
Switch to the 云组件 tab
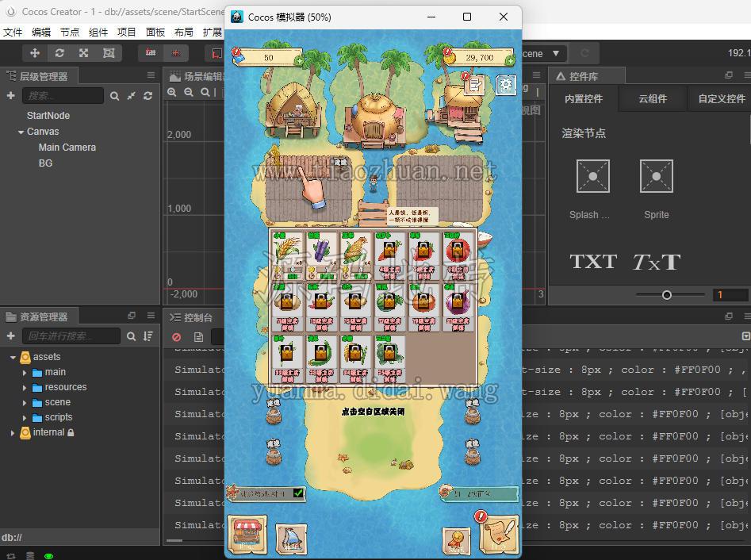point(653,98)
